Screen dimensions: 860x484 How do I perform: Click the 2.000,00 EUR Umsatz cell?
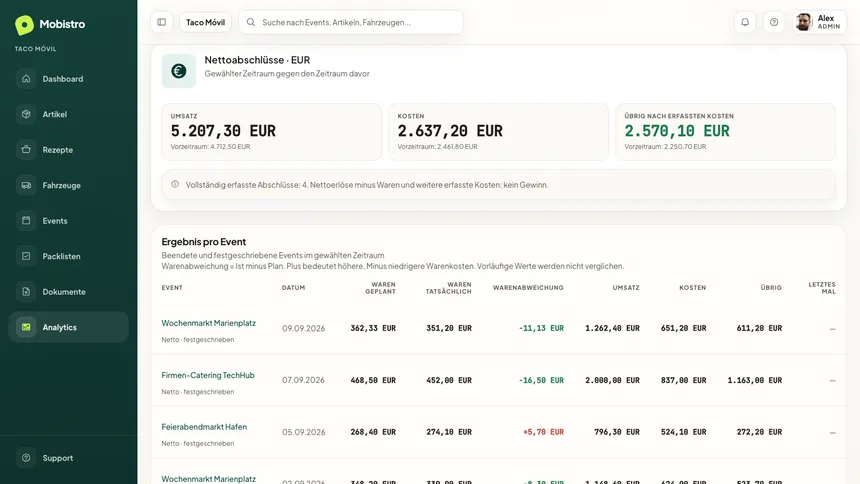(612, 380)
